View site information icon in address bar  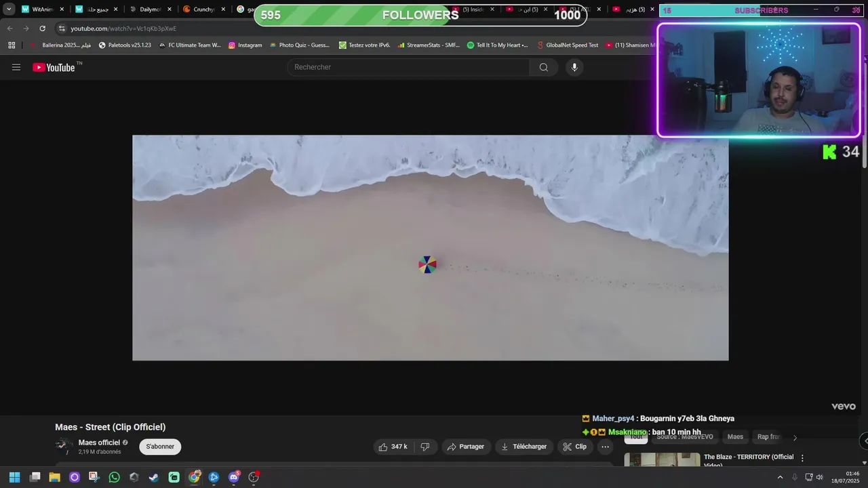(62, 28)
